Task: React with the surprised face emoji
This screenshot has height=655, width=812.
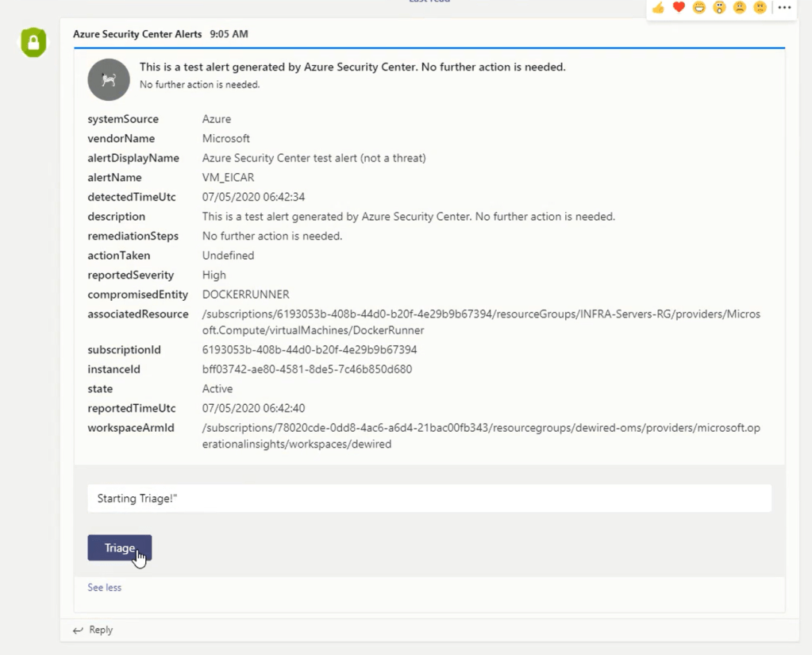Action: pyautogui.click(x=719, y=8)
